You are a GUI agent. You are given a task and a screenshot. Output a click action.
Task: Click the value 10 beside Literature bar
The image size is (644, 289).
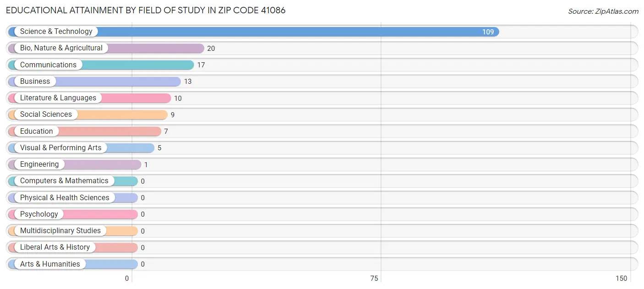point(178,98)
